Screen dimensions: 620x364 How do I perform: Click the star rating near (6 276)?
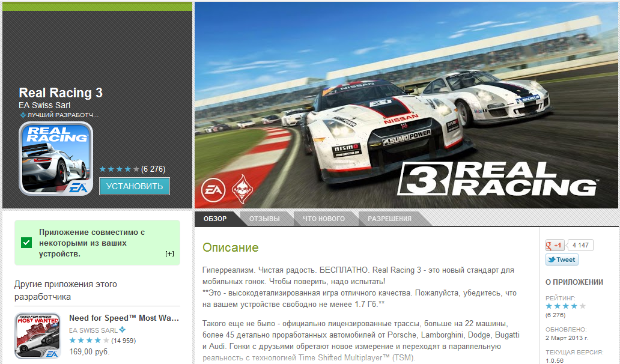pos(119,169)
